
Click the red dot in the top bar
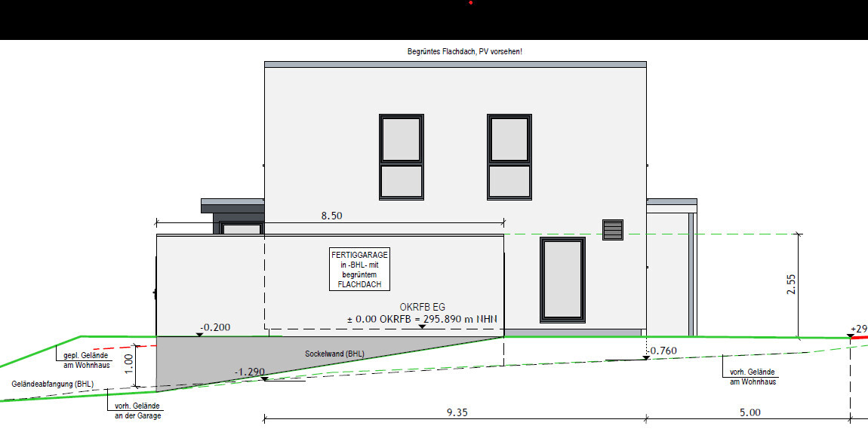[x=471, y=3]
